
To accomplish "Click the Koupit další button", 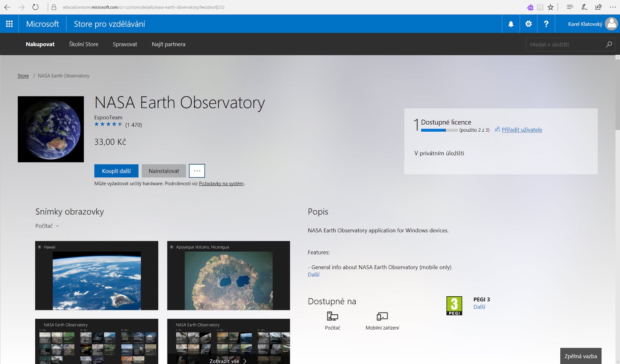I will tap(116, 171).
